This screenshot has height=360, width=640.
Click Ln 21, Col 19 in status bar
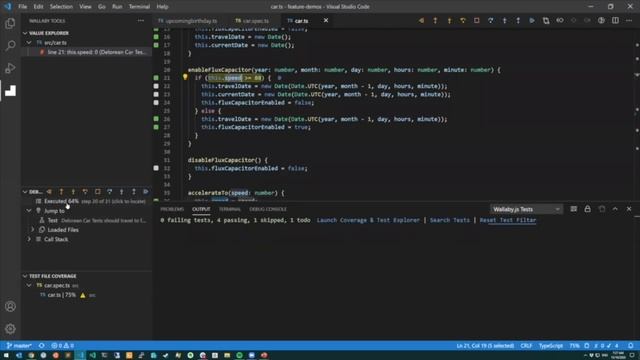tap(485, 345)
